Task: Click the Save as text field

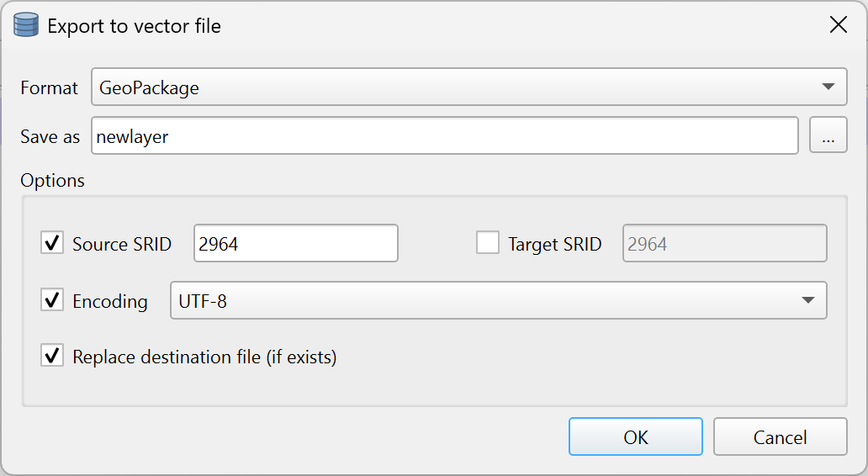Action: point(444,136)
